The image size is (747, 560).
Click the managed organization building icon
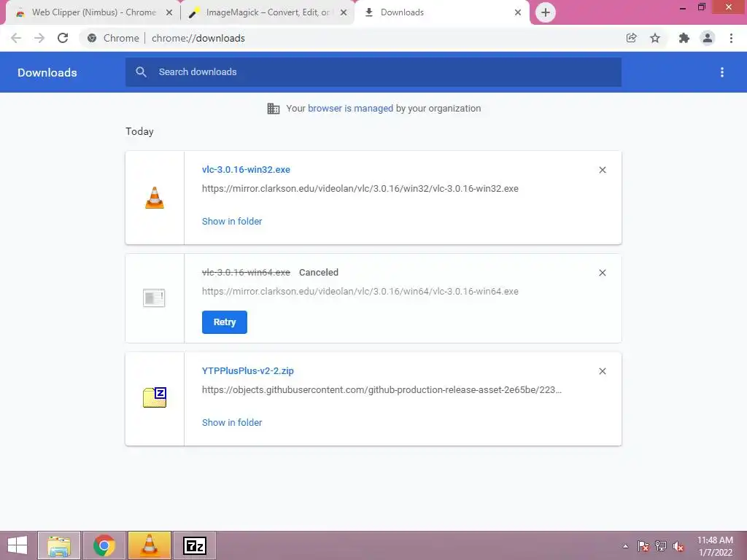click(274, 109)
